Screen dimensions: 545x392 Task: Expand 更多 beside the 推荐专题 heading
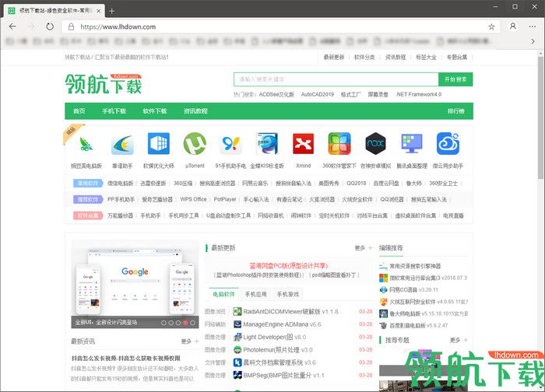click(x=459, y=340)
